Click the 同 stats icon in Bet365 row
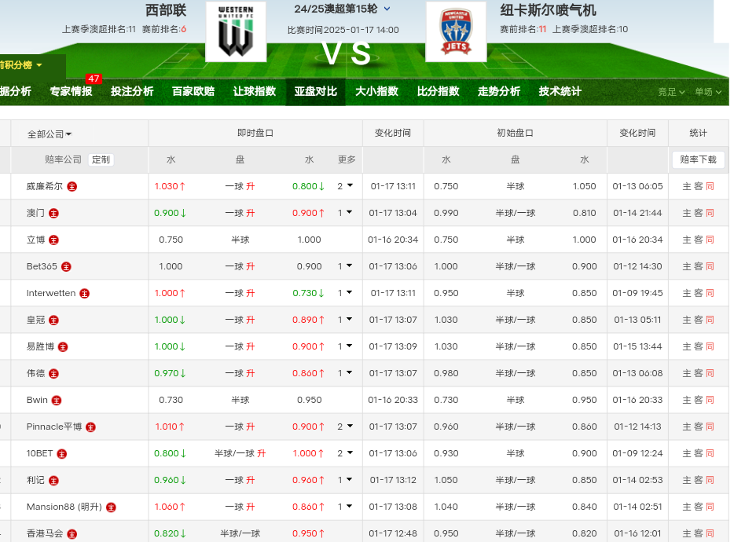This screenshot has width=756, height=542. (710, 266)
